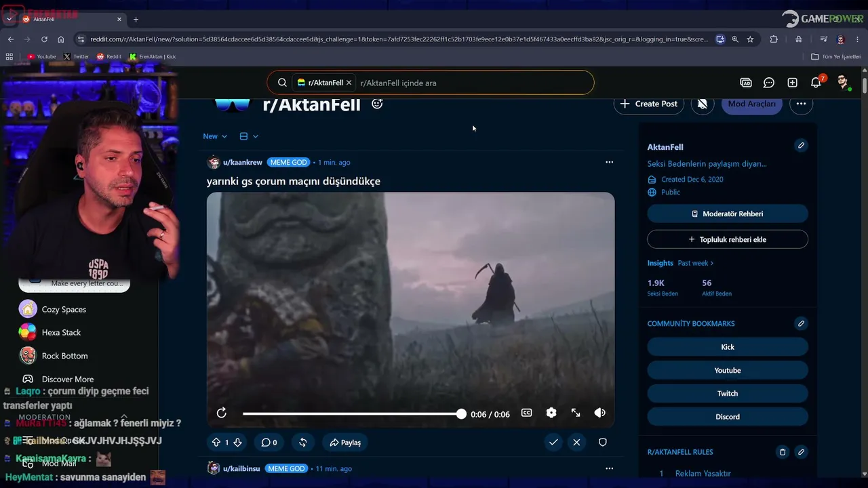This screenshot has width=868, height=488.
Task: Replay the video with the circular arrow
Action: 222,413
